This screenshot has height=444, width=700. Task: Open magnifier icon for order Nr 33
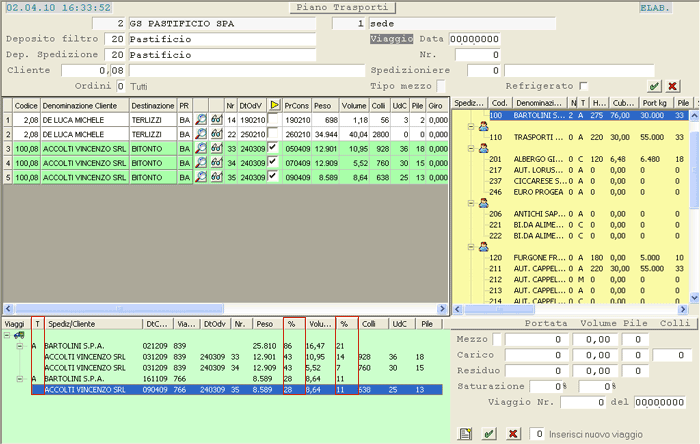201,148
